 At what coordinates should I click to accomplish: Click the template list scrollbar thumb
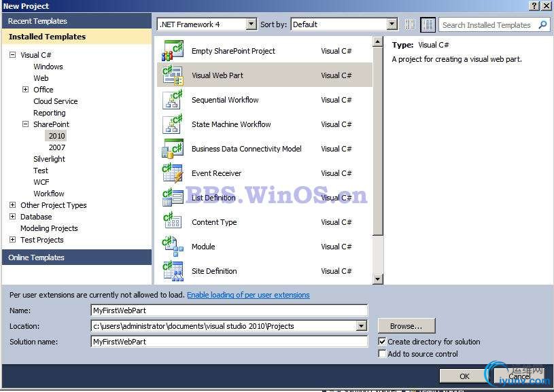(x=378, y=141)
